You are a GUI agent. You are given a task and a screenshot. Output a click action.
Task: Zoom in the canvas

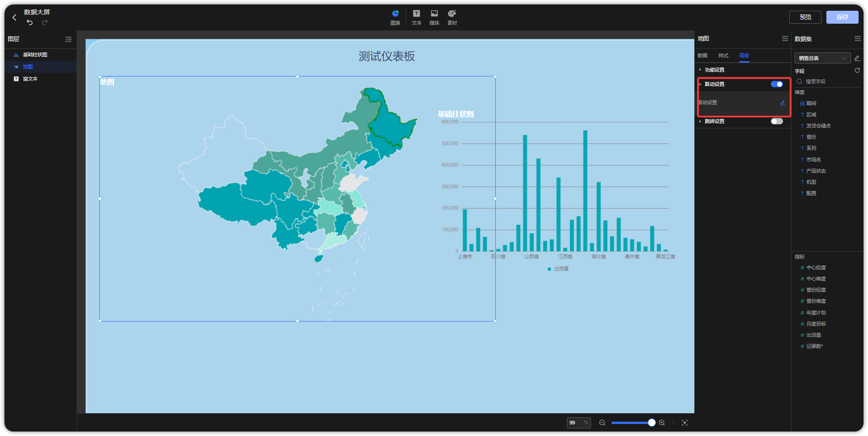[x=662, y=423]
